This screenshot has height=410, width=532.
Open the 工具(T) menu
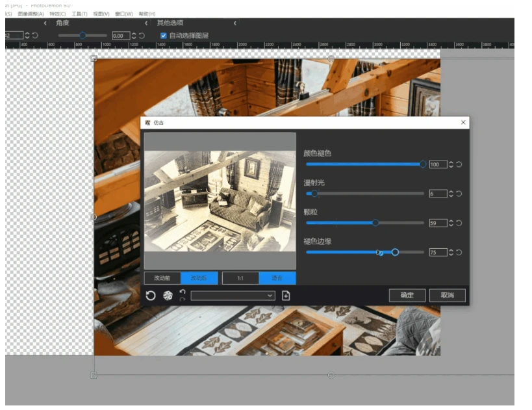pos(79,14)
